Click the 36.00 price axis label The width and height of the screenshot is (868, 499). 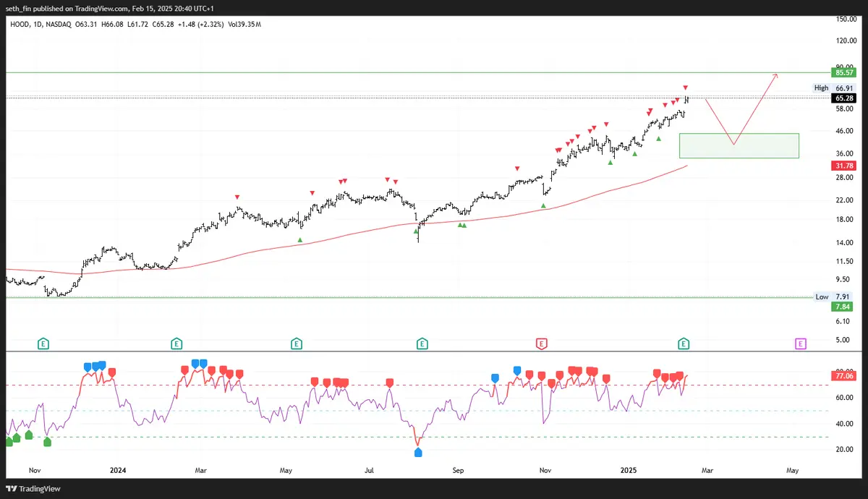(844, 153)
